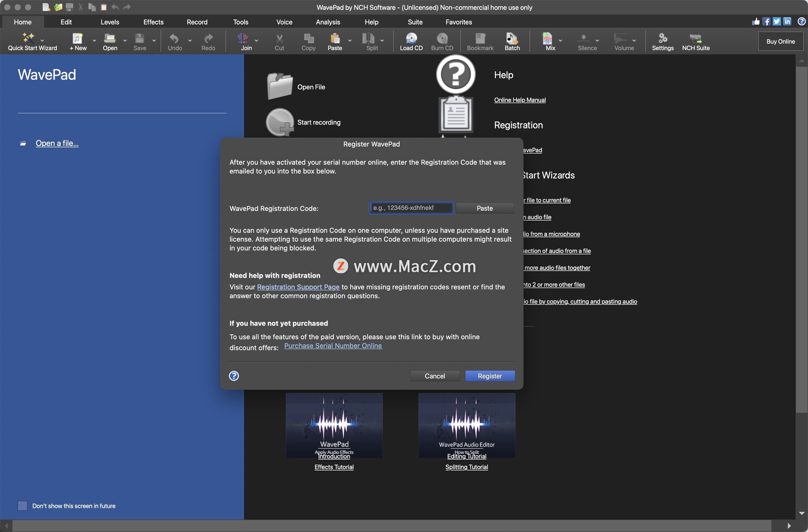Screen dimensions: 808x532
Task: Expand the New dropdown arrow
Action: click(x=94, y=40)
